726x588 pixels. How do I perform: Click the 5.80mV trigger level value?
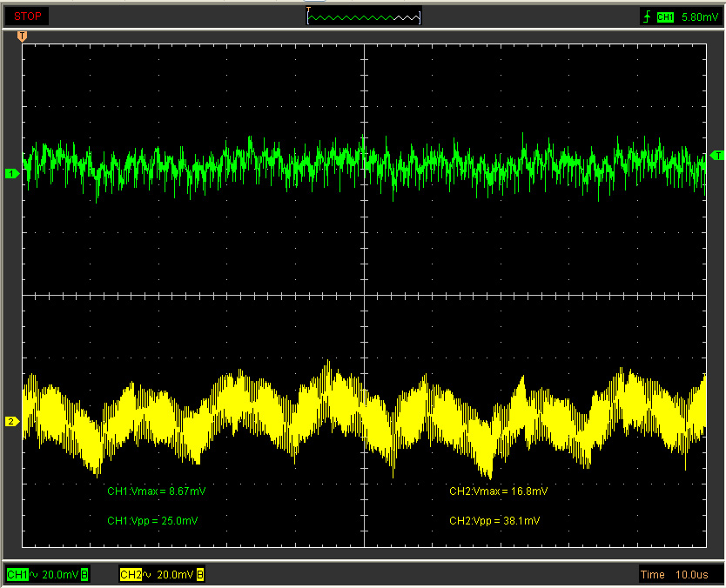pos(700,17)
